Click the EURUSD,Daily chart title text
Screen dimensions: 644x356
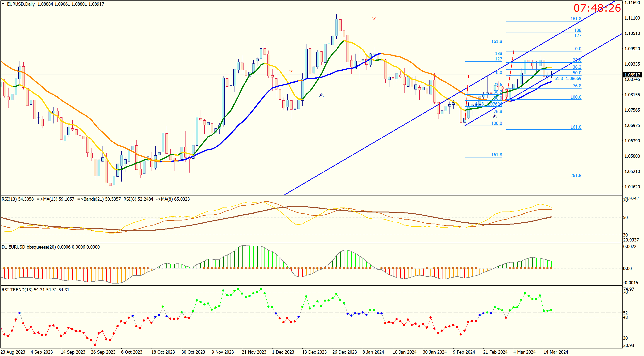click(x=21, y=4)
